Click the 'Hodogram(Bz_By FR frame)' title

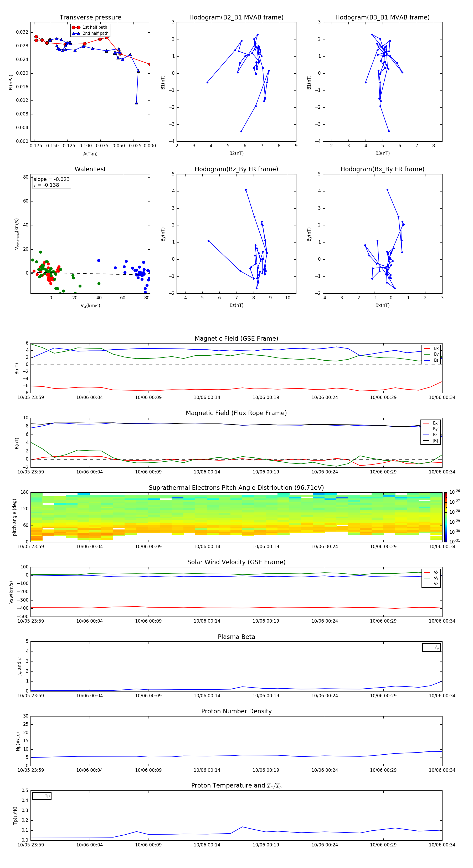click(x=236, y=169)
